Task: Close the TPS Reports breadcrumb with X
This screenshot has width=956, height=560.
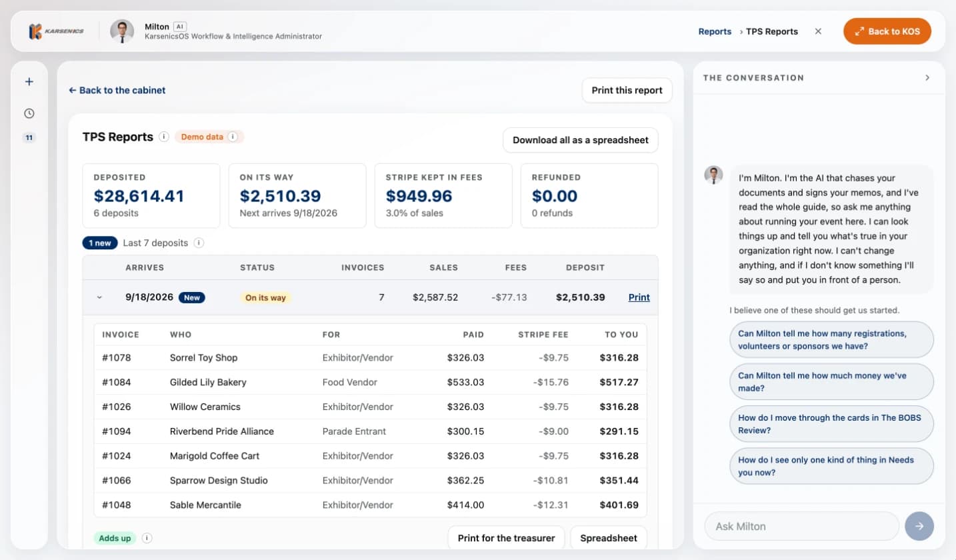Action: pyautogui.click(x=818, y=31)
